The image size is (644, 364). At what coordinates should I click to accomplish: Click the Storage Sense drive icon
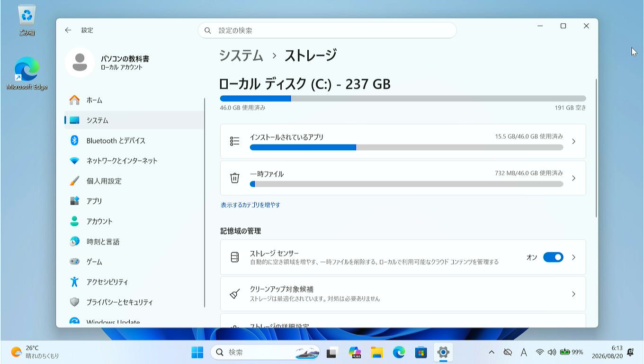click(x=235, y=257)
